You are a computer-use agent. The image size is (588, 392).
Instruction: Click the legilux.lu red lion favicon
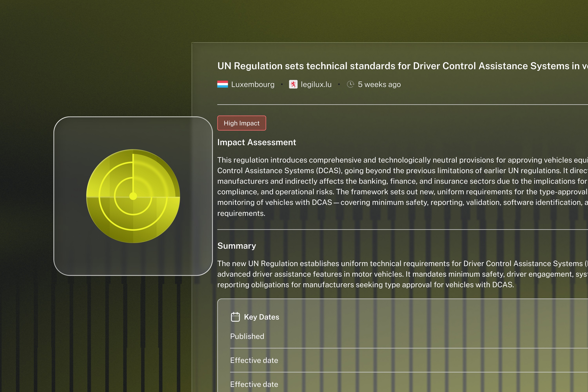pos(293,84)
